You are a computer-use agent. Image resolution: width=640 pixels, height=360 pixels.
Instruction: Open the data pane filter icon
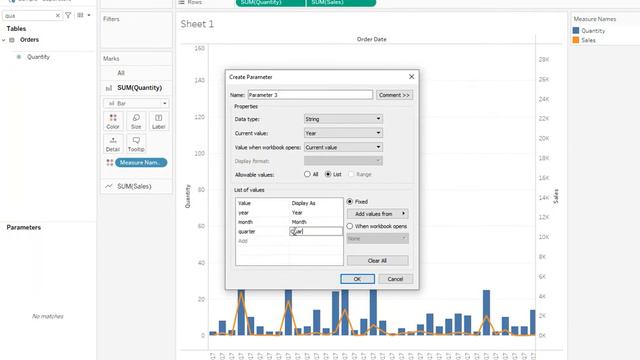tap(68, 16)
